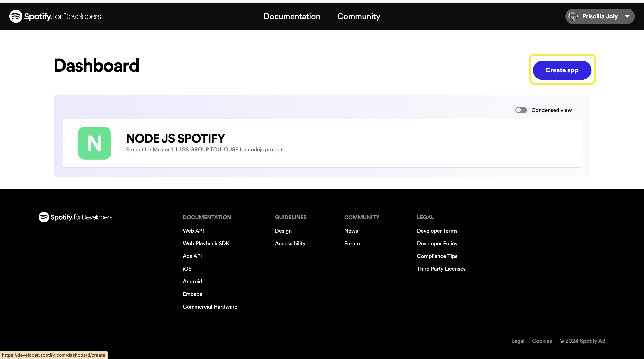Open the Design guidelines link

283,231
